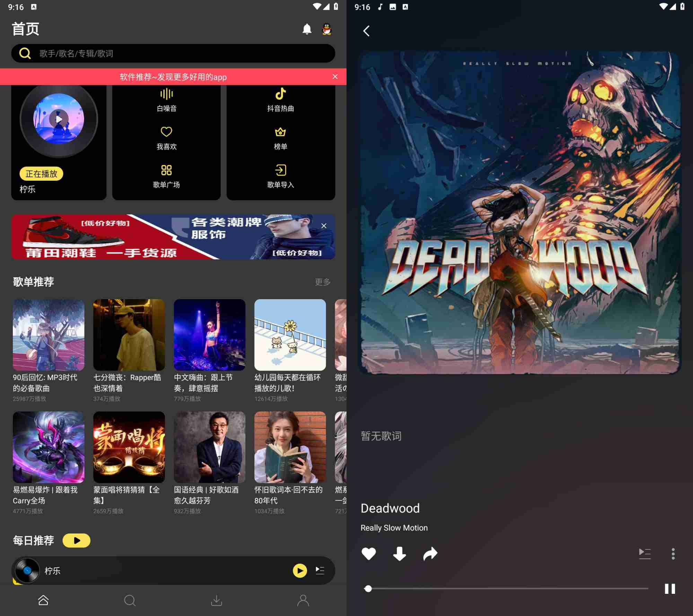Close the red 软件推荐 banner
Image resolution: width=693 pixels, height=616 pixels.
coord(335,77)
